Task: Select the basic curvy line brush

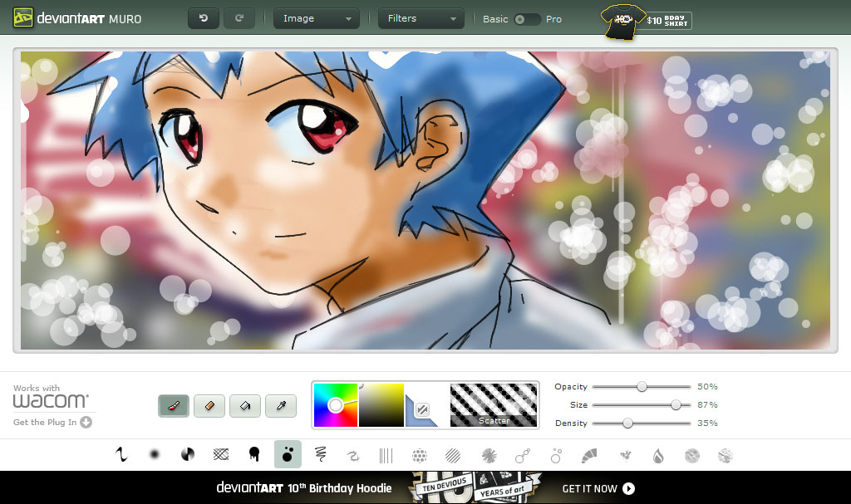Action: (121, 455)
